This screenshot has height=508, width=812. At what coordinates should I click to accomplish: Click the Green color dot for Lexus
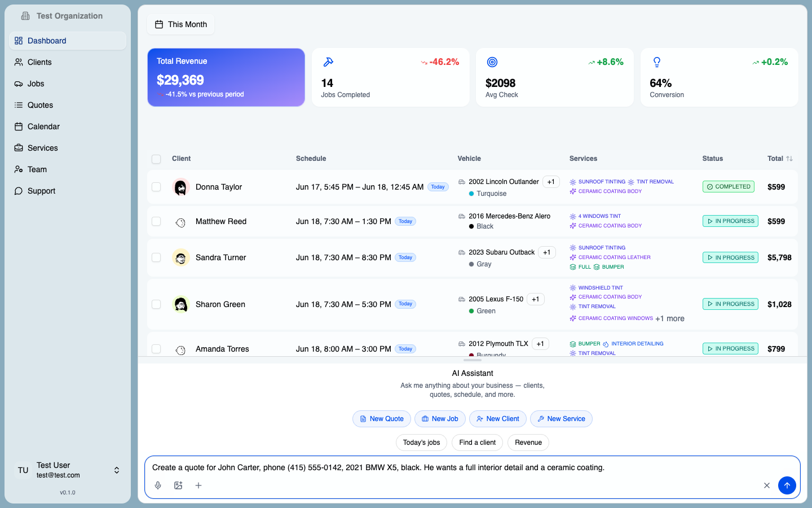[471, 311]
